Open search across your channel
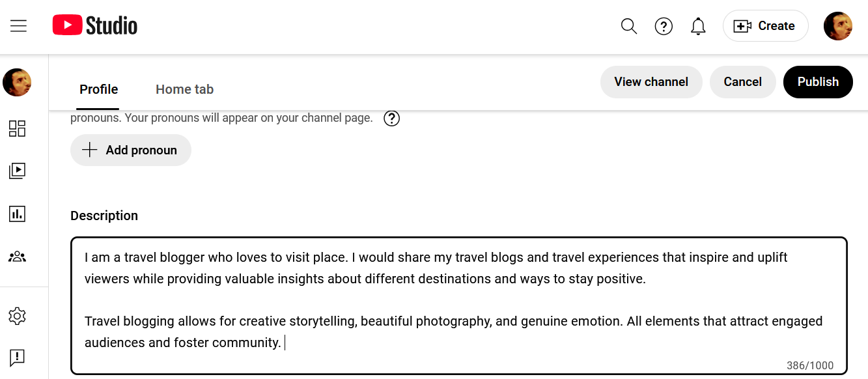868x379 pixels. (628, 26)
